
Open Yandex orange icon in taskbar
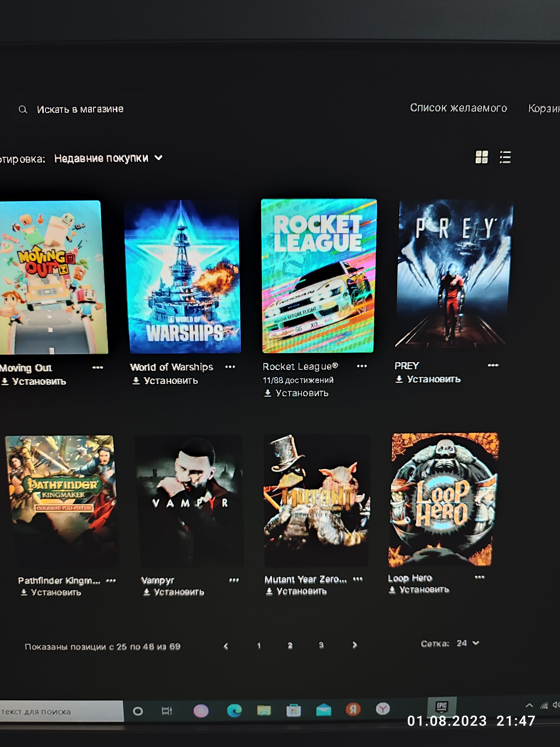pos(353,709)
